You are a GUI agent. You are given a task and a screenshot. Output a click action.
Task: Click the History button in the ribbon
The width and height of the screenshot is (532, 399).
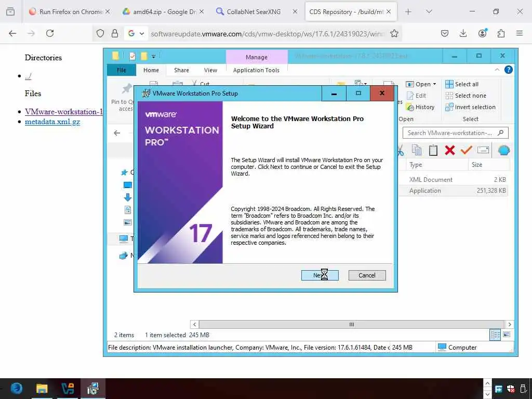click(x=420, y=107)
